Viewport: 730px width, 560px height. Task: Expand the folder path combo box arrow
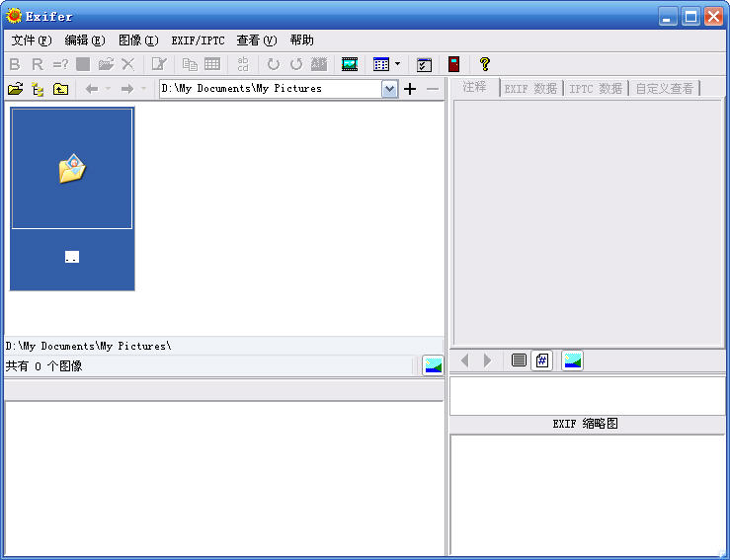(389, 89)
